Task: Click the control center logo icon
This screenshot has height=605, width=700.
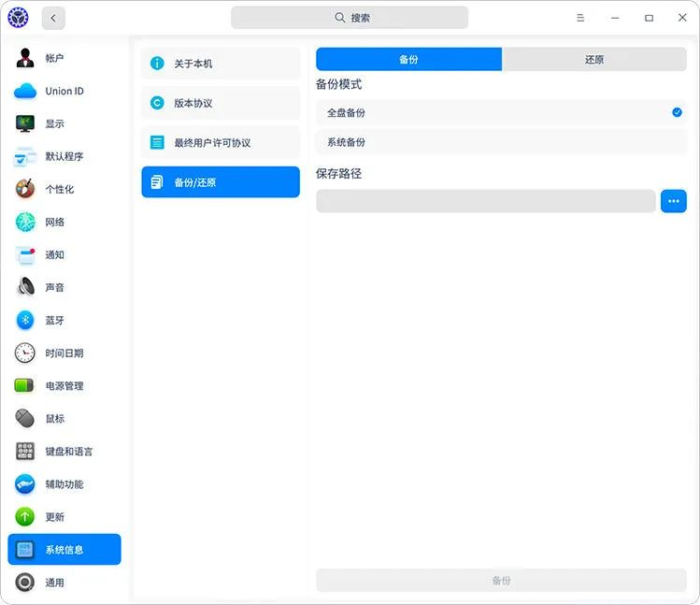Action: [x=19, y=18]
